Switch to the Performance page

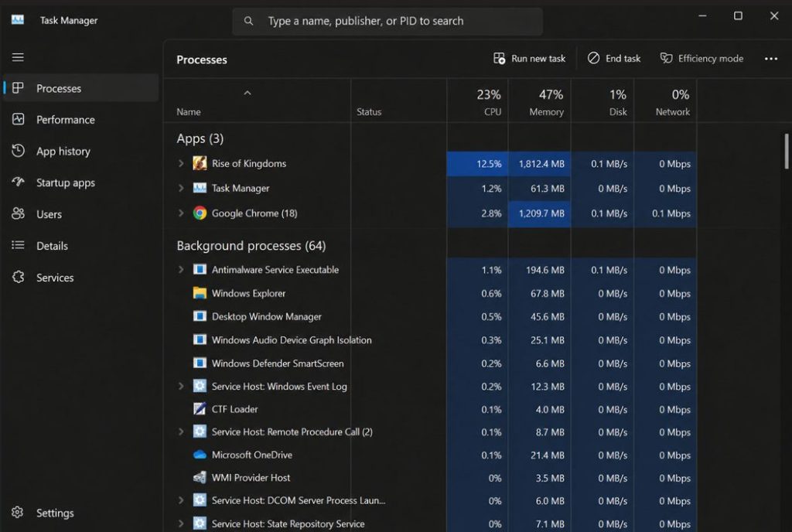[80, 120]
